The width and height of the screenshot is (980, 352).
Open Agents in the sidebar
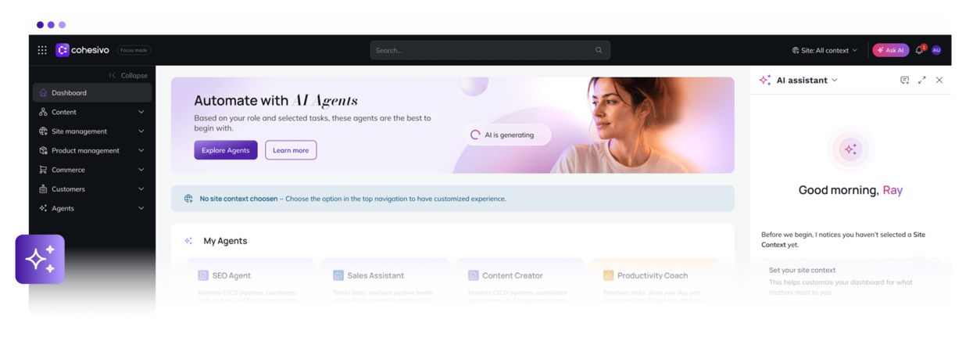pos(92,208)
